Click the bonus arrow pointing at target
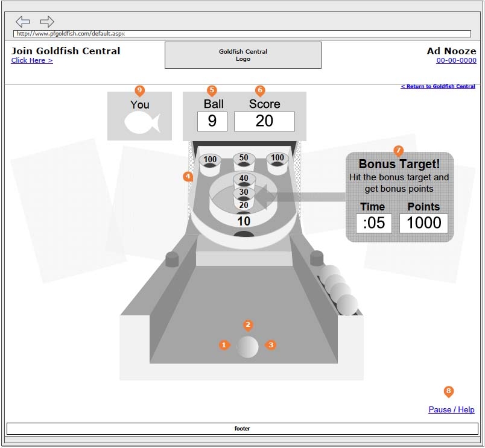This screenshot has width=485, height=448. point(300,197)
